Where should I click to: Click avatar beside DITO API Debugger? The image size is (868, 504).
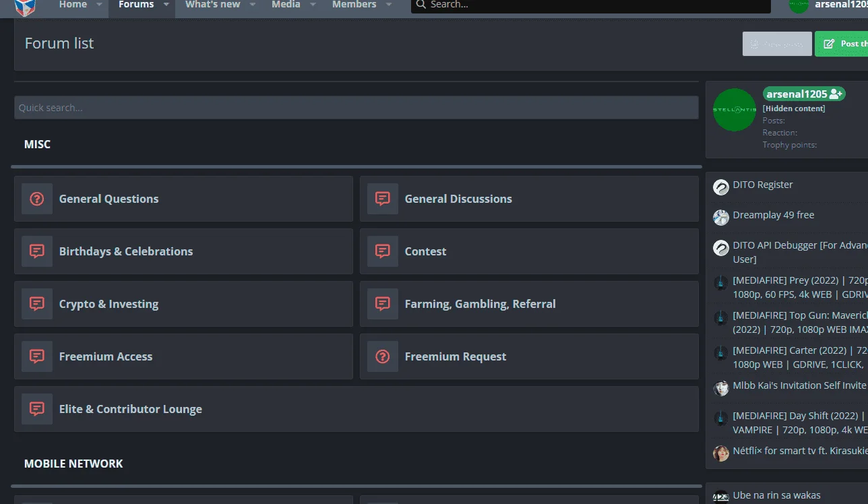(x=721, y=247)
